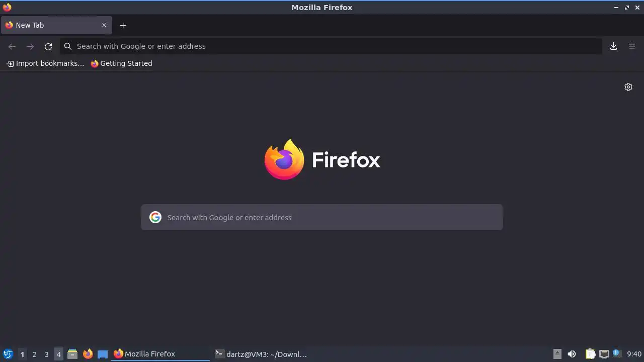
Task: Open the network tray icon
Action: coord(604,354)
